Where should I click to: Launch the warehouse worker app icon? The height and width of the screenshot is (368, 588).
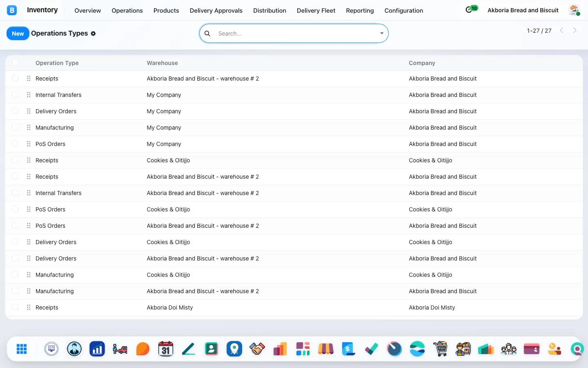(463, 349)
